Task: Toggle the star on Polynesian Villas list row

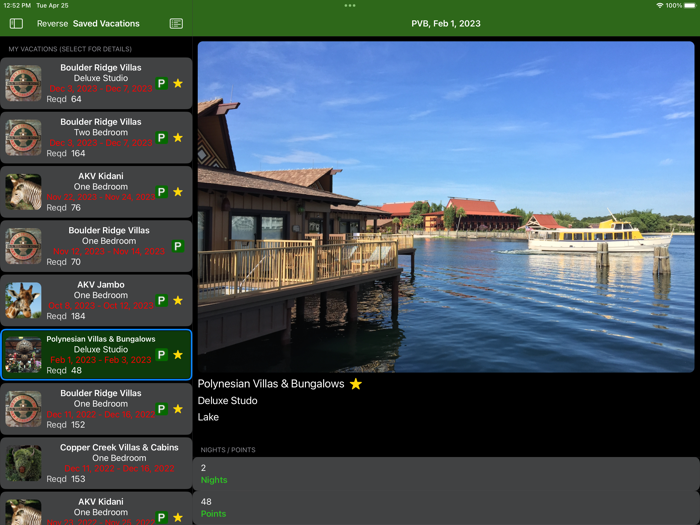Action: click(x=178, y=355)
